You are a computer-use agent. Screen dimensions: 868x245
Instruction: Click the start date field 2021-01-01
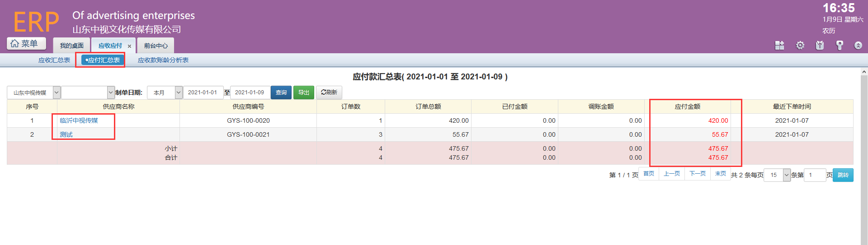tap(203, 92)
